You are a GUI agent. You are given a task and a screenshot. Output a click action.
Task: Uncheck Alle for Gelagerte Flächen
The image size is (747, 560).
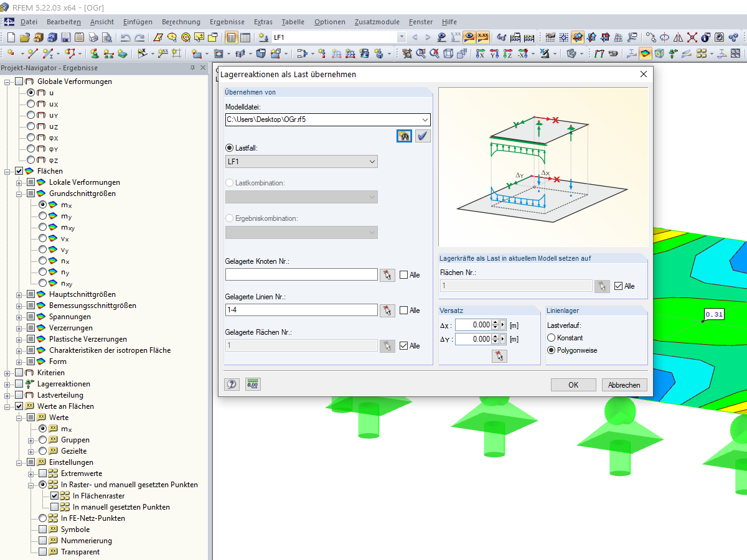tap(404, 345)
